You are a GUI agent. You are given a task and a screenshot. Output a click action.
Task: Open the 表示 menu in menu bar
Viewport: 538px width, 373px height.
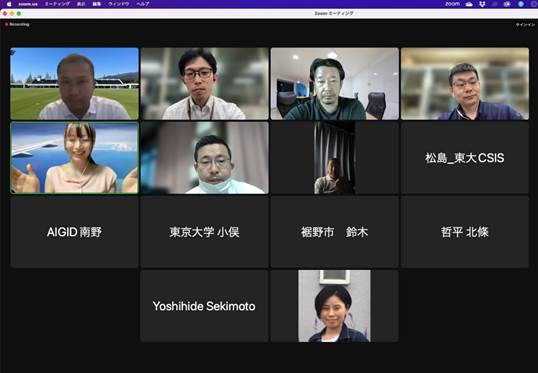coord(81,4)
